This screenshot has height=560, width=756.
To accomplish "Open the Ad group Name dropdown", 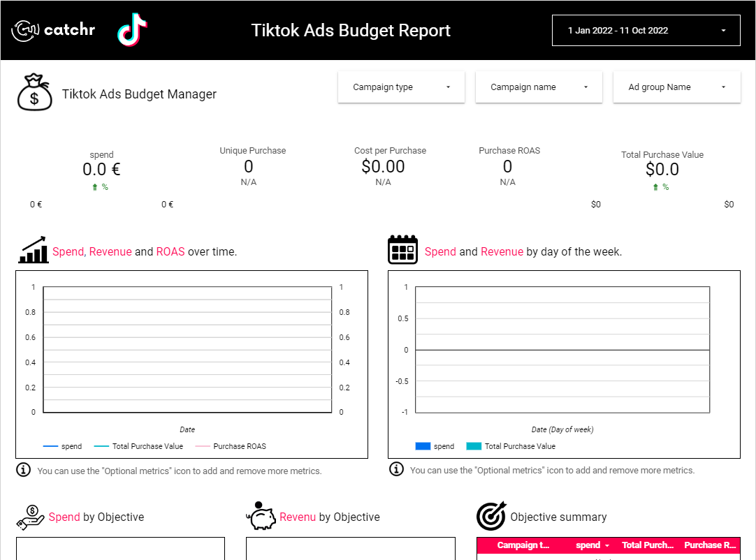I will click(676, 87).
